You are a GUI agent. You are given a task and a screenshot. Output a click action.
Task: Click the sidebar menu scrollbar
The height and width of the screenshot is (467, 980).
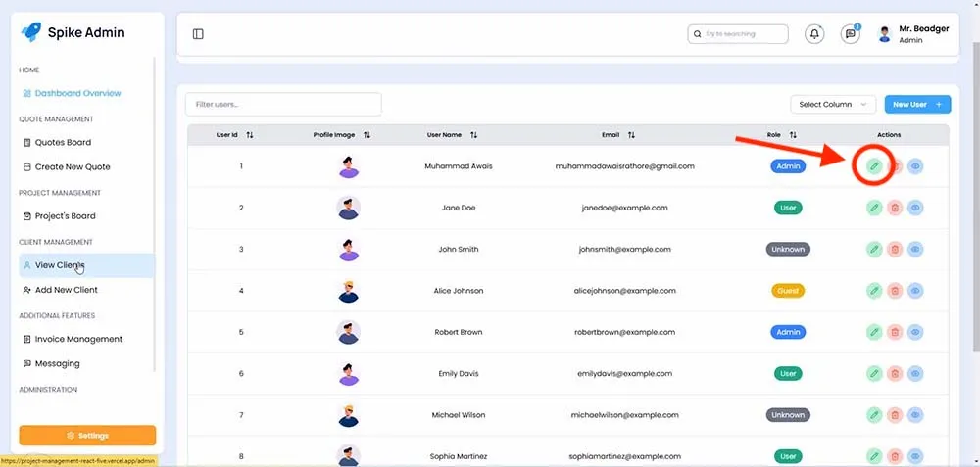click(154, 212)
